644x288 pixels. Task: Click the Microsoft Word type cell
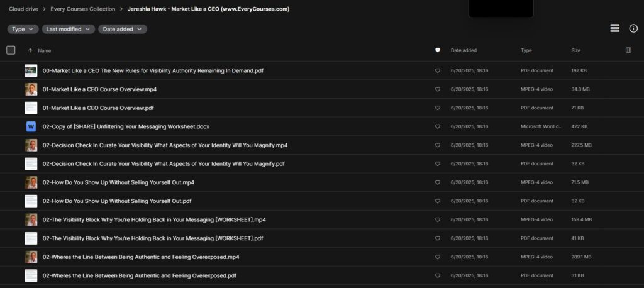(541, 126)
